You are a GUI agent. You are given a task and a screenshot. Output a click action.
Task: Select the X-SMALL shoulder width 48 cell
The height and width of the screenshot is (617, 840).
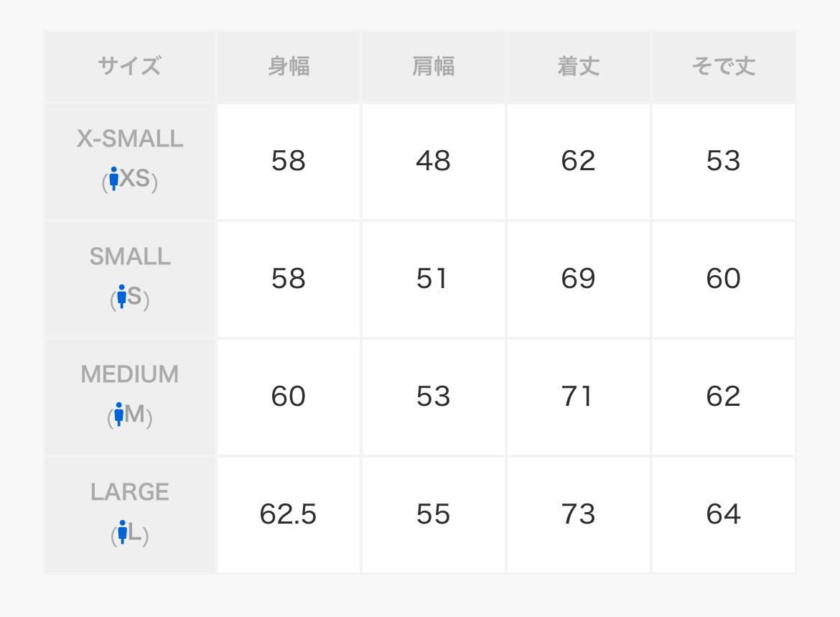tap(434, 161)
